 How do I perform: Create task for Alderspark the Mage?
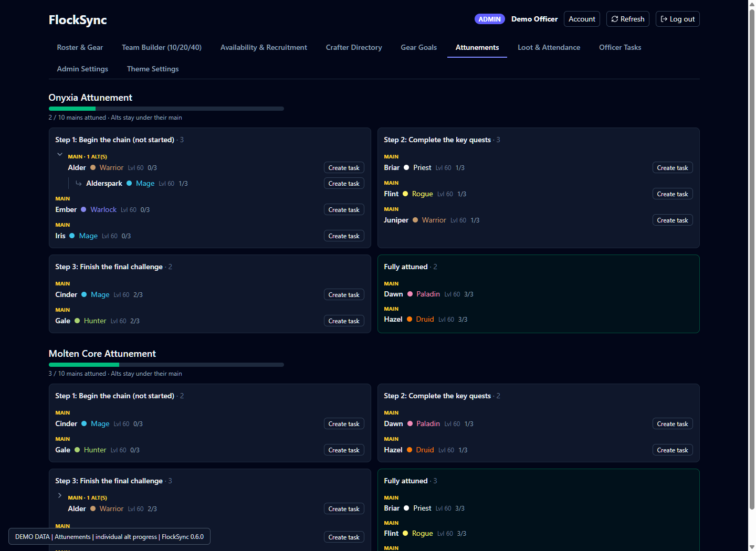344,184
